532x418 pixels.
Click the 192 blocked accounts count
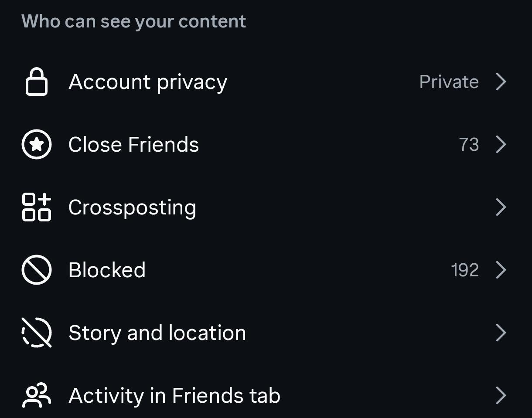[x=465, y=270]
